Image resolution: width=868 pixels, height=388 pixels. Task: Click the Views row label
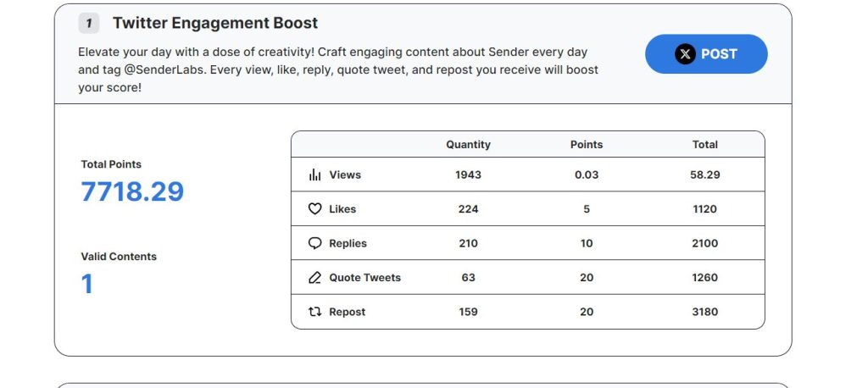tap(345, 175)
